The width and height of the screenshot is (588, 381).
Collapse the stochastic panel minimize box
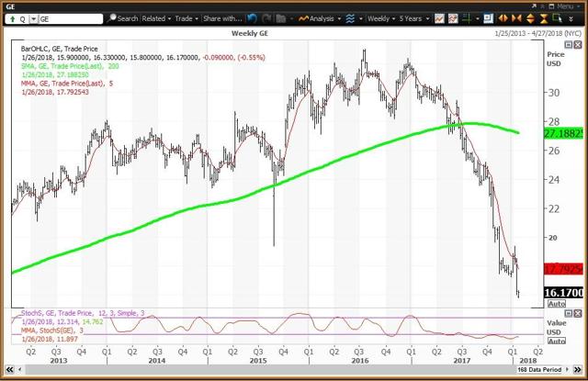click(x=569, y=313)
